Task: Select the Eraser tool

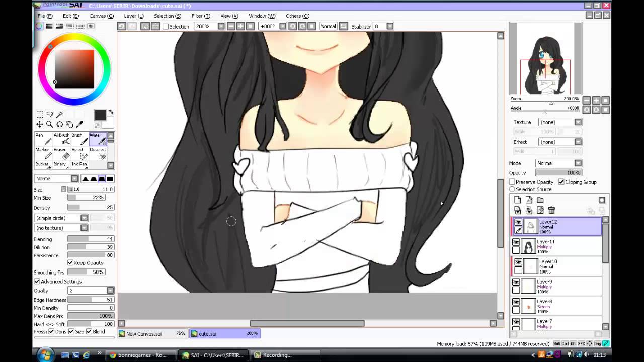Action: point(59,153)
